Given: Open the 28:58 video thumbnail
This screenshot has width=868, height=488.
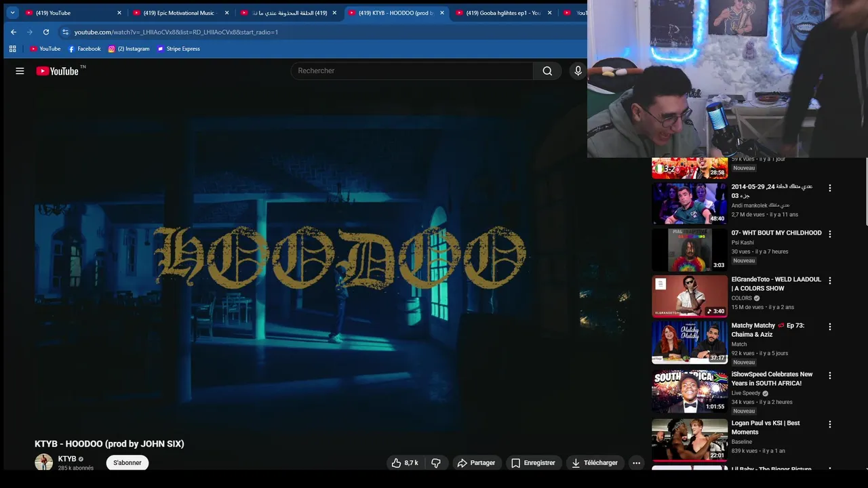Looking at the screenshot, I should click(690, 168).
